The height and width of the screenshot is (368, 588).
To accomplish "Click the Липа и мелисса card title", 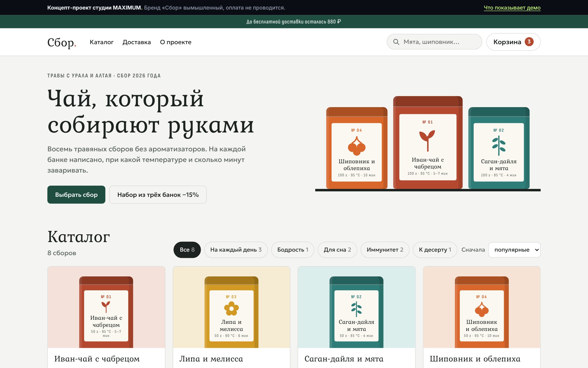I will [211, 359].
